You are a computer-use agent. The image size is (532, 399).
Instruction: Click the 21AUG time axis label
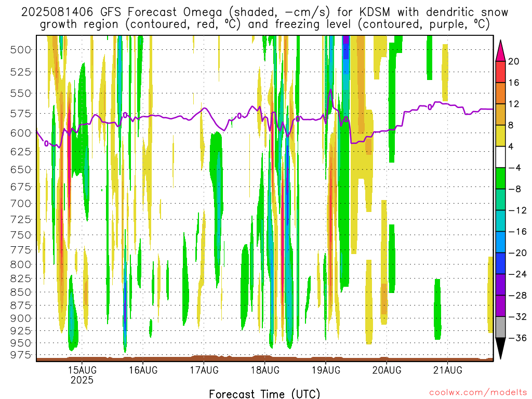pyautogui.click(x=447, y=370)
